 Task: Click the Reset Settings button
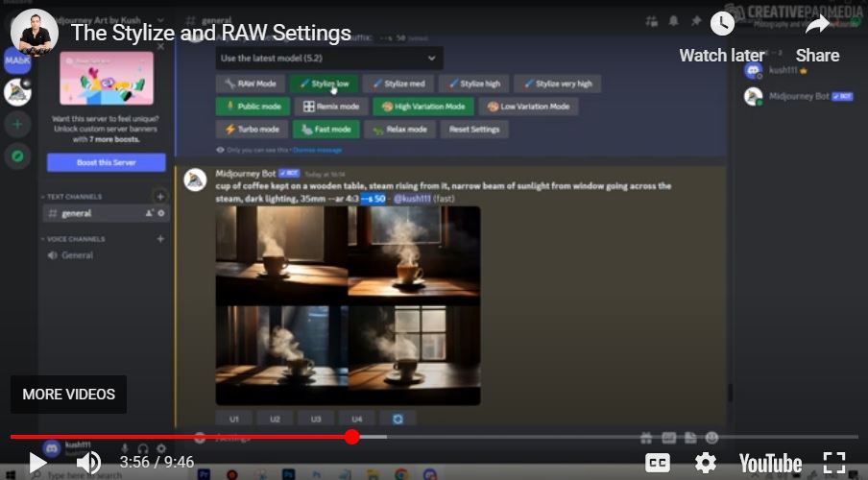coord(474,129)
